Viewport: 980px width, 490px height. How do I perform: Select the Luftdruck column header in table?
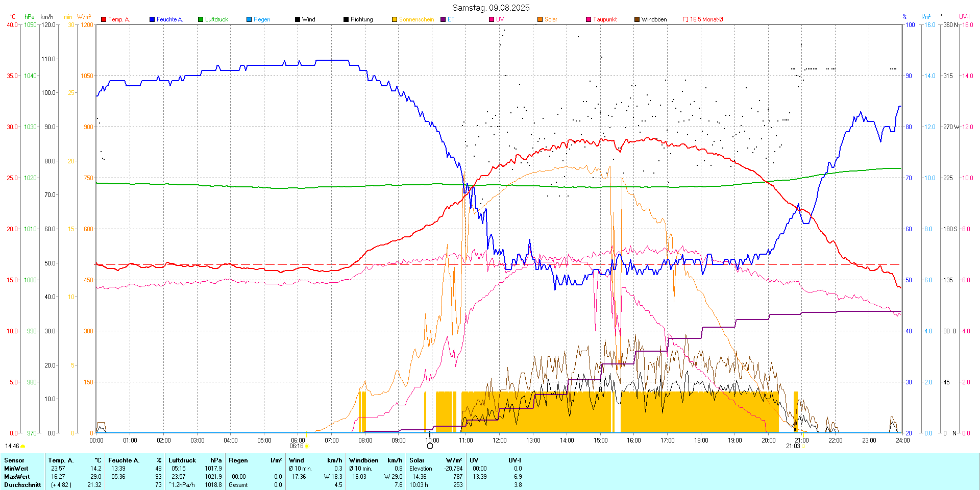tap(182, 460)
